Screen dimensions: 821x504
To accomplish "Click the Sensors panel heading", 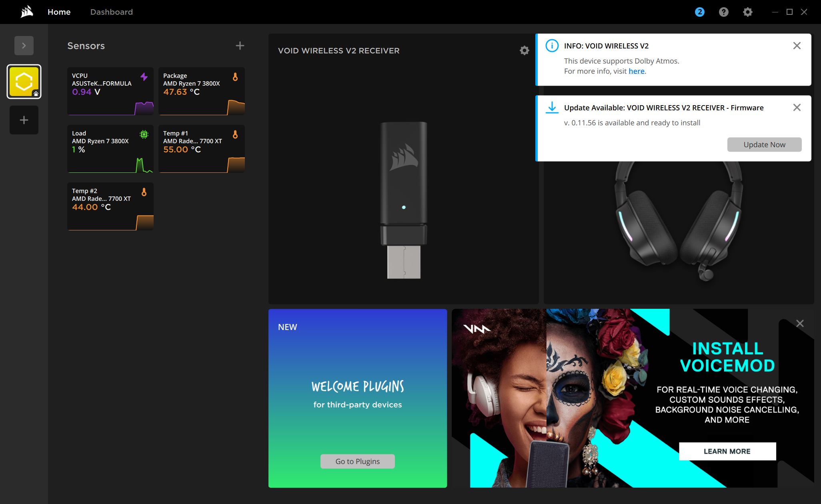I will tap(86, 46).
